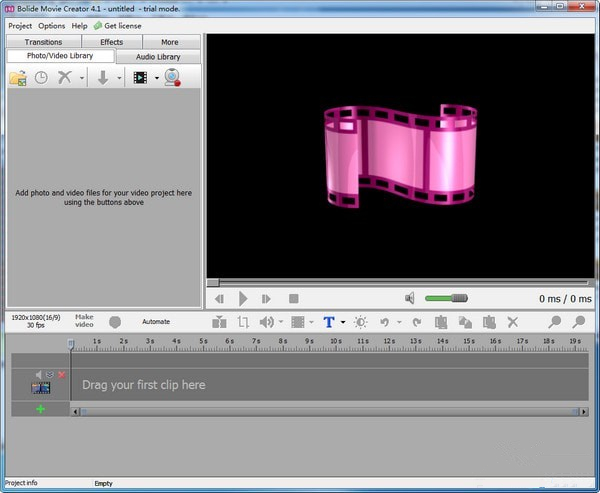Open the dropdown arrow beside film icon
Image resolution: width=600 pixels, height=493 pixels.
[x=156, y=78]
